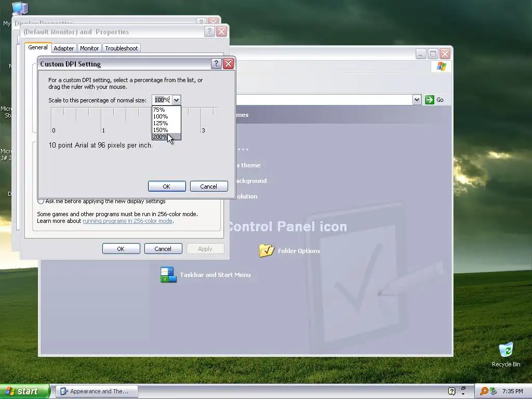Choose 200% in the scale list

(x=166, y=137)
